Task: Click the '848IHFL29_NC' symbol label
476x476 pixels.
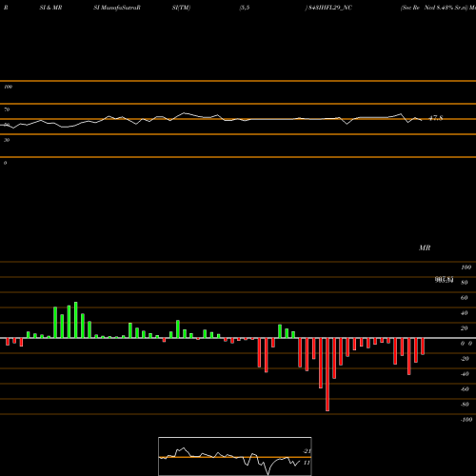Action: (x=329, y=8)
